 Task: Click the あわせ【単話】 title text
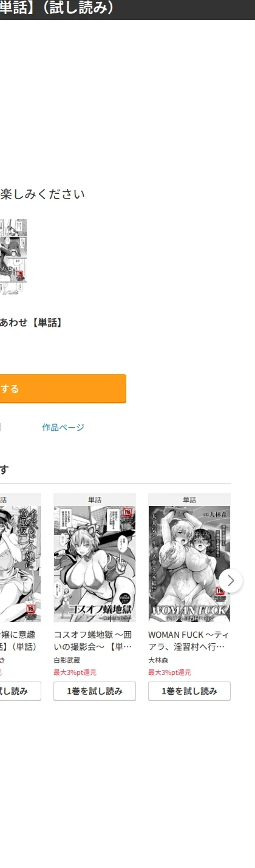pos(32,323)
